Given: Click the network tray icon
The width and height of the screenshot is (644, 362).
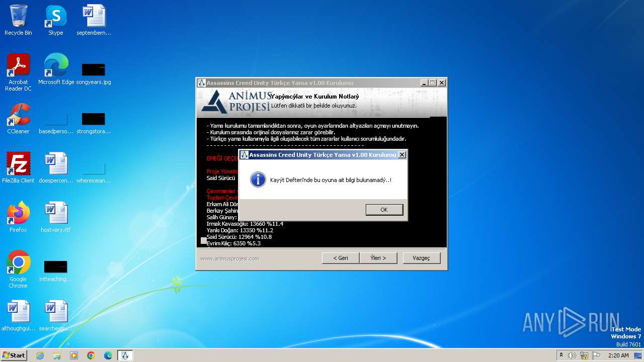Looking at the screenshot, I should coord(584,355).
